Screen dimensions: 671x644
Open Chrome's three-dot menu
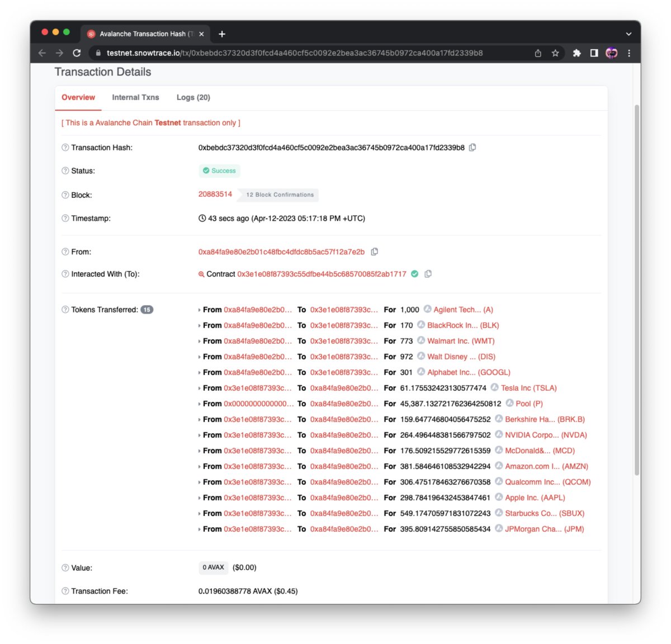pyautogui.click(x=629, y=53)
